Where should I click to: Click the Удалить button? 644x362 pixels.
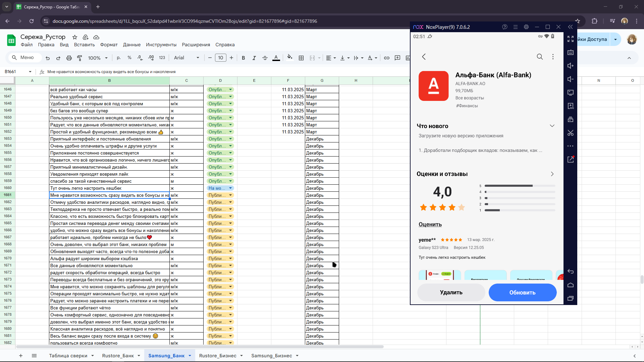coord(451,292)
